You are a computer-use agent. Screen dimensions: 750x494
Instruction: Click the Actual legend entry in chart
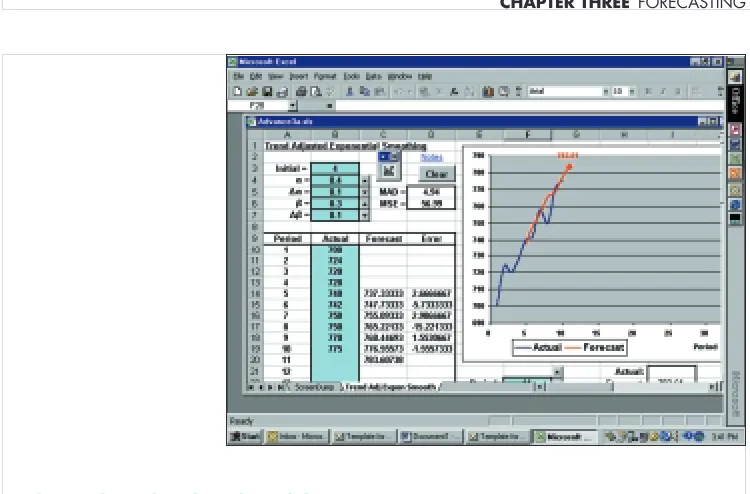click(x=537, y=348)
